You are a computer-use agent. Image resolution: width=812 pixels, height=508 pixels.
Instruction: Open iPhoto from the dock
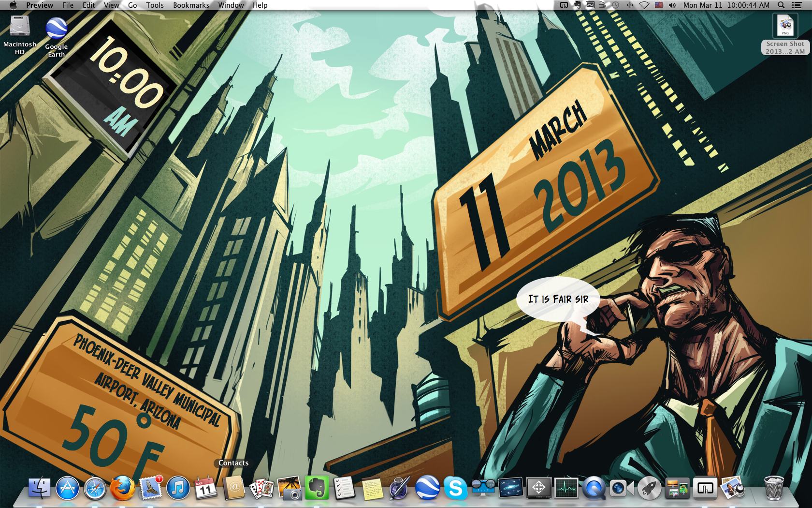coord(289,488)
